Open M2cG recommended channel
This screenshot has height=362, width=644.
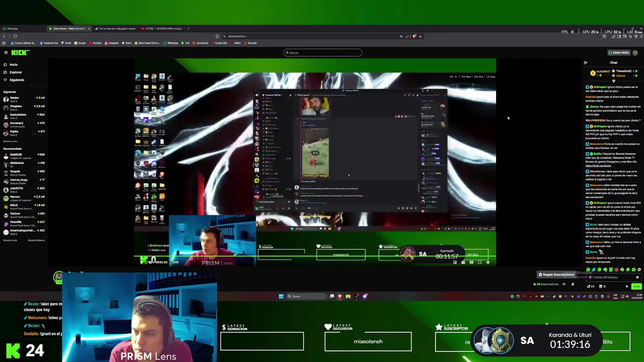[23, 206]
